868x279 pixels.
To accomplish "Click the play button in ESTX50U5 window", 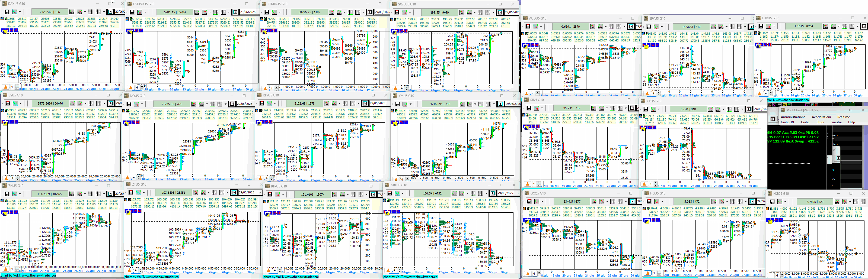I will tap(235, 12).
